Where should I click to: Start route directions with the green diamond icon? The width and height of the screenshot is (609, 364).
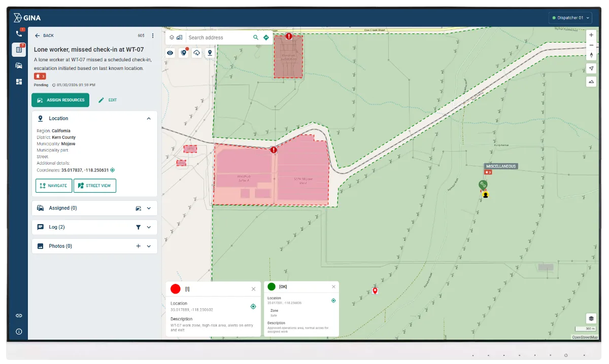click(266, 37)
